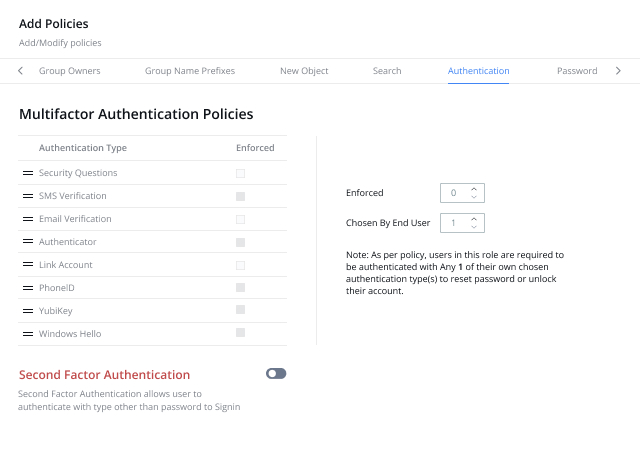Open the Group Name Prefixes tab
This screenshot has height=450, width=640.
pyautogui.click(x=190, y=71)
